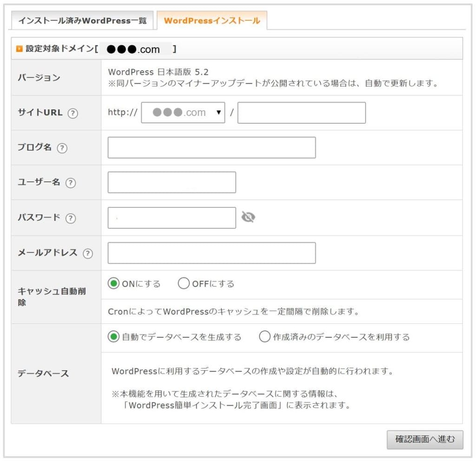Viewport: 476px width, 461px height.
Task: Click the 'WordPressに利用するデータベースの作成や設定が' description
Action: pos(252,371)
